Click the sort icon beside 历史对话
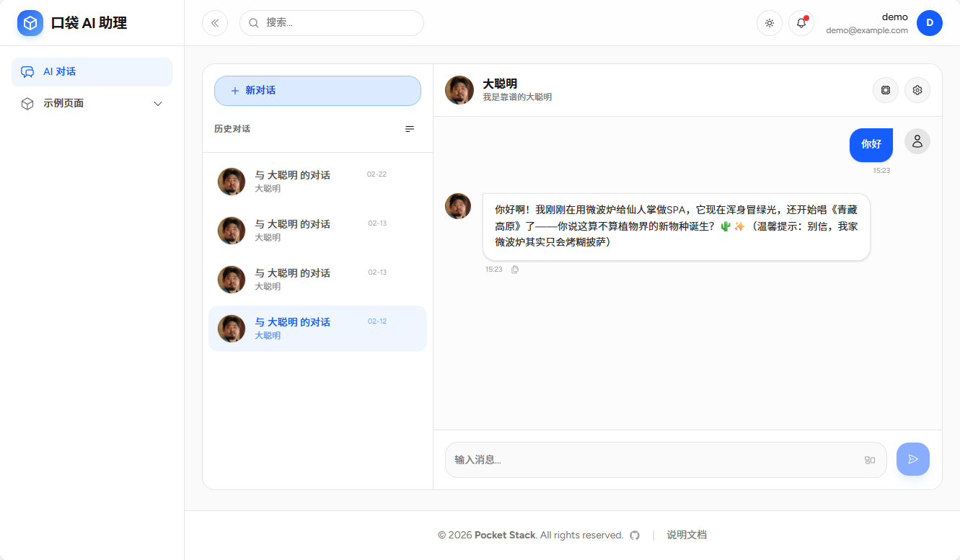This screenshot has width=960, height=560. point(409,129)
